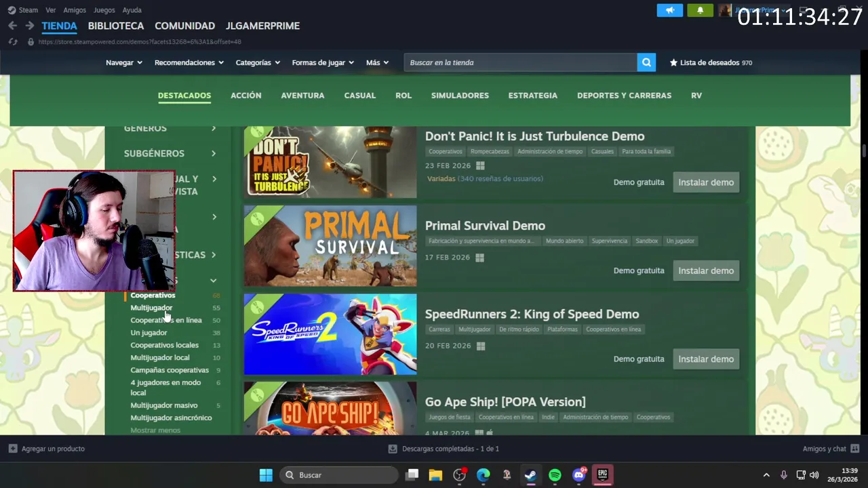Toggle Cooperativos en línea filter in sidebar
The height and width of the screenshot is (488, 868).
tap(166, 320)
